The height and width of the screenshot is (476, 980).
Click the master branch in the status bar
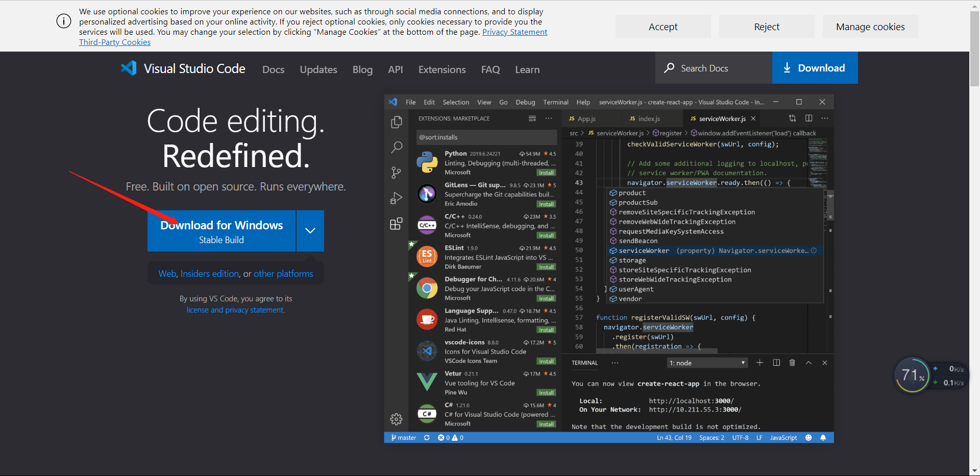(x=404, y=438)
